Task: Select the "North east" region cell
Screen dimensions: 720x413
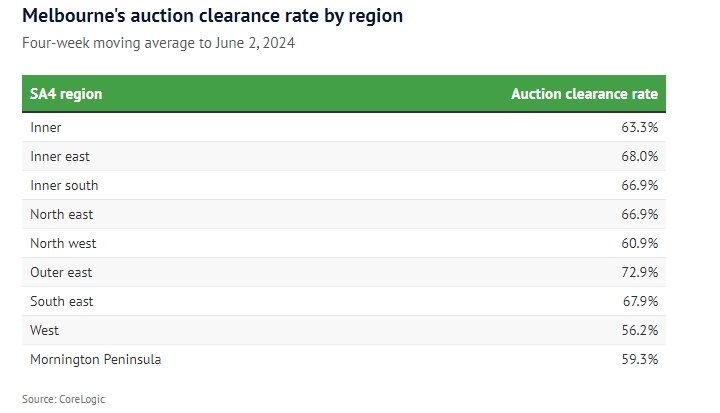Action: (62, 214)
